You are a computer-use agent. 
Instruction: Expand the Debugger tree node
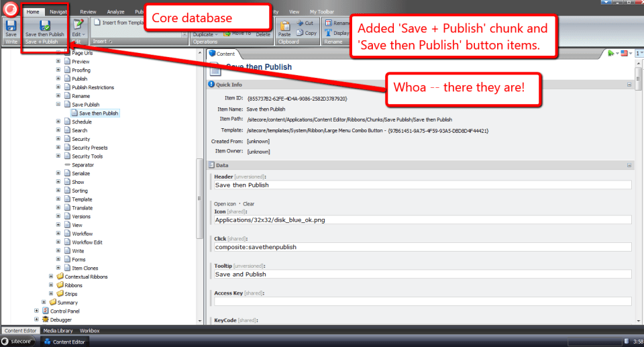pyautogui.click(x=36, y=319)
